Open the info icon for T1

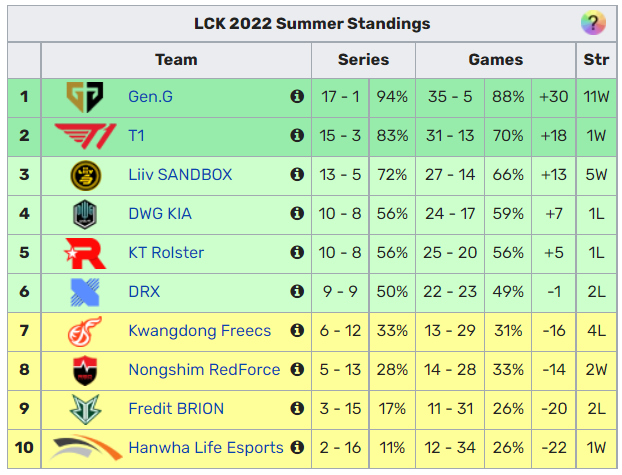click(x=297, y=135)
